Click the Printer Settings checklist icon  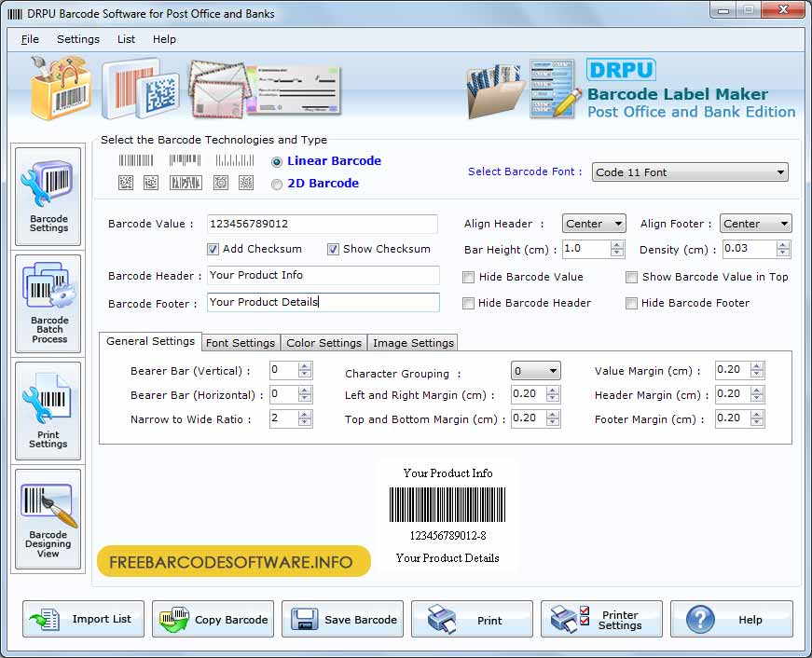click(570, 619)
